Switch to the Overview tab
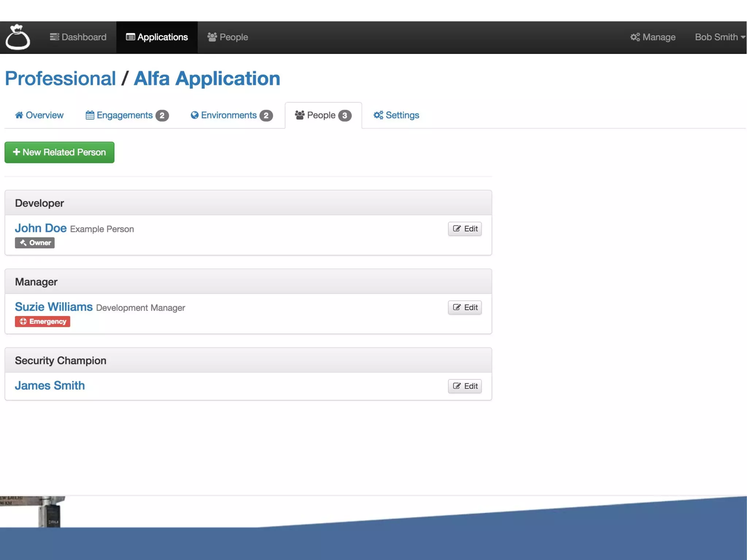 click(39, 115)
